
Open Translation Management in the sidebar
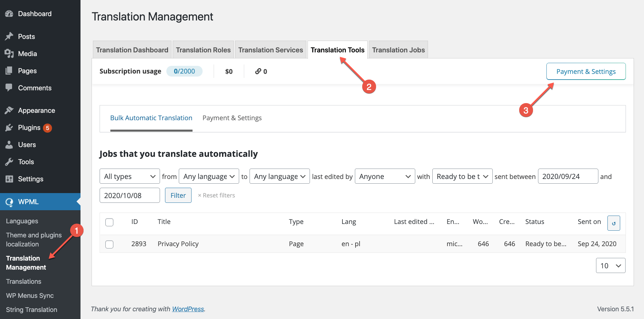26,263
